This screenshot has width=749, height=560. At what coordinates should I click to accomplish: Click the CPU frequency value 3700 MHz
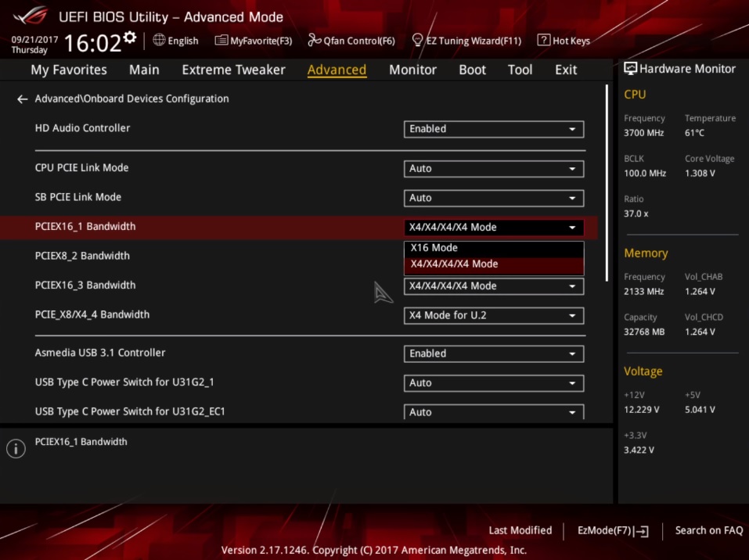click(x=643, y=133)
